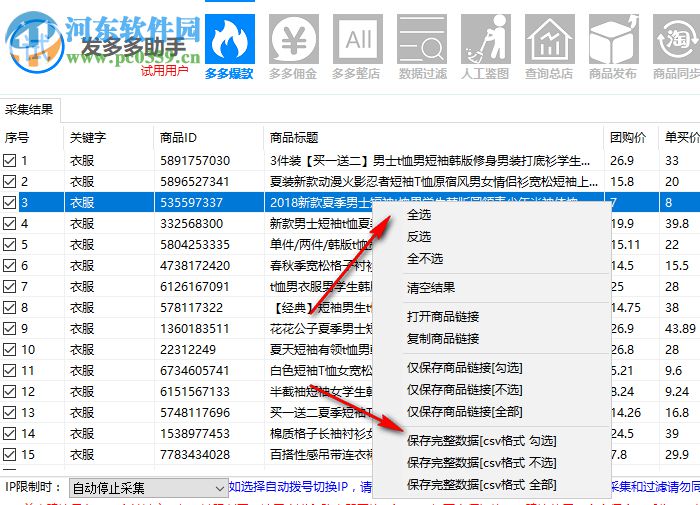Open the 数据过滤 filter icon
Screen dimensions: 700x505
pos(422,39)
